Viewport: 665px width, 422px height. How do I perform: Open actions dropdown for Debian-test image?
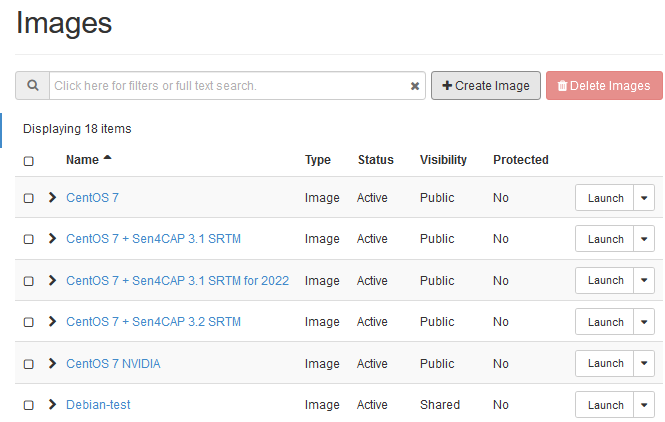pyautogui.click(x=644, y=405)
